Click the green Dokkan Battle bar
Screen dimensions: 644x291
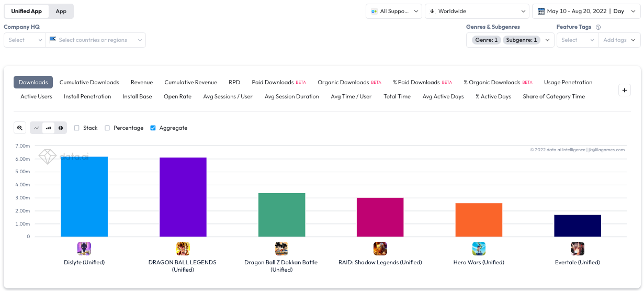281,215
